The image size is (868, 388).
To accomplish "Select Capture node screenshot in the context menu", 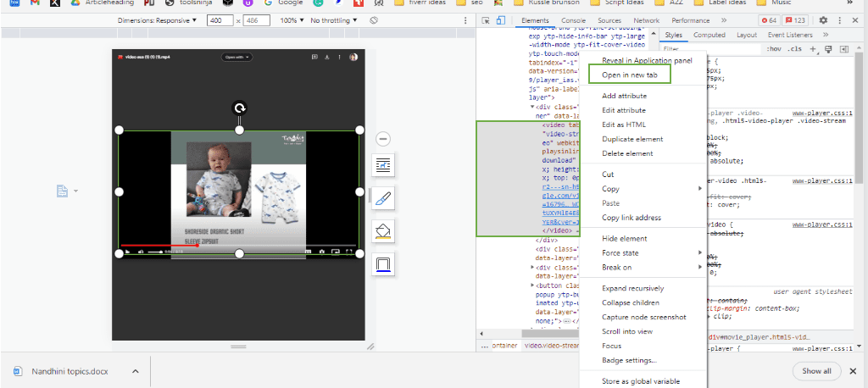I will [x=643, y=317].
